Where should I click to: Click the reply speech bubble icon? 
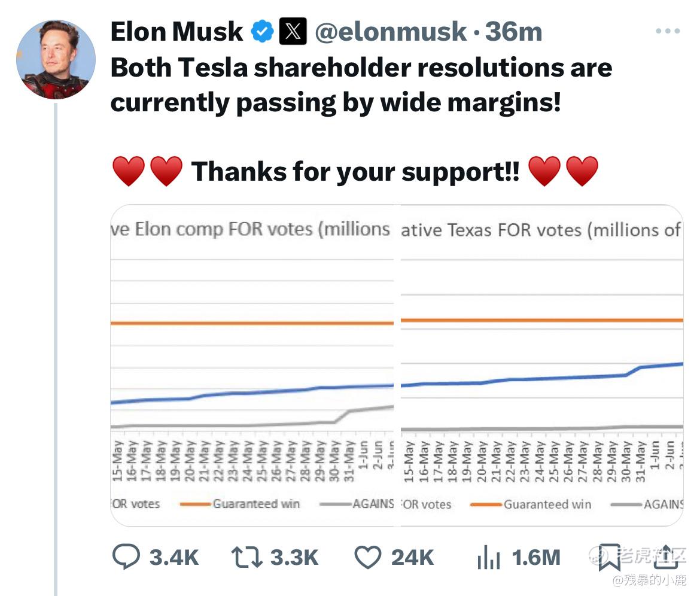[x=126, y=558]
